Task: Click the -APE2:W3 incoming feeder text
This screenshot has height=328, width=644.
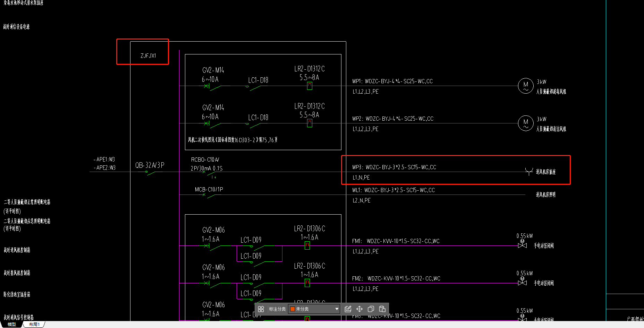Action: 104,168
